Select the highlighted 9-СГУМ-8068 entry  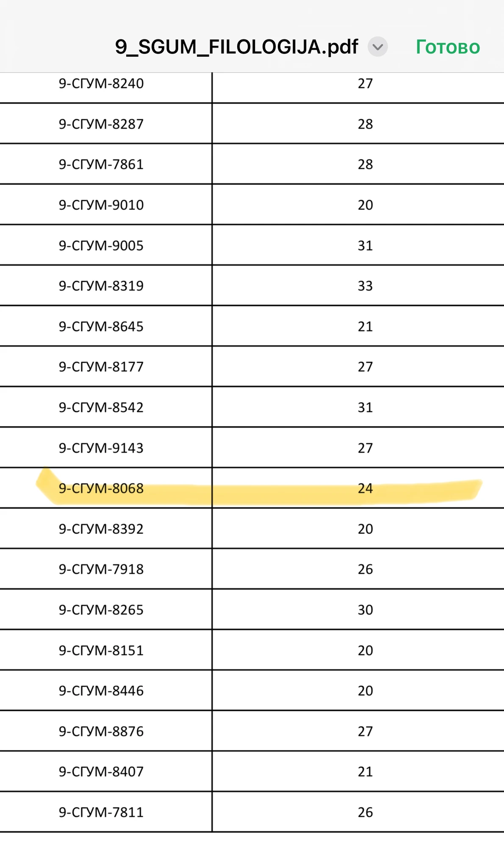click(x=101, y=488)
